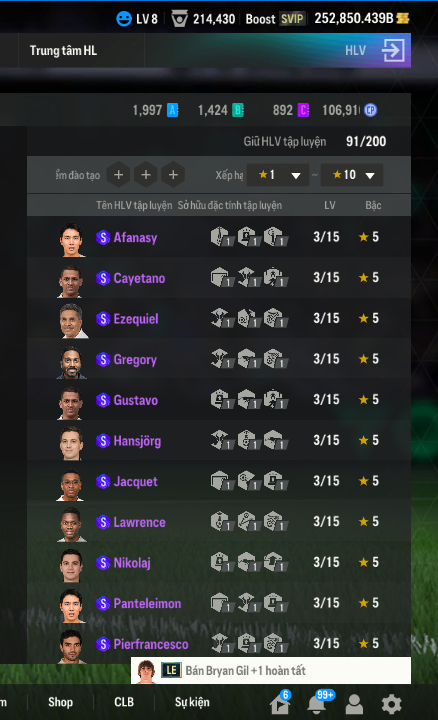
Task: Click Afanasy's first training trait icon
Action: point(222,237)
